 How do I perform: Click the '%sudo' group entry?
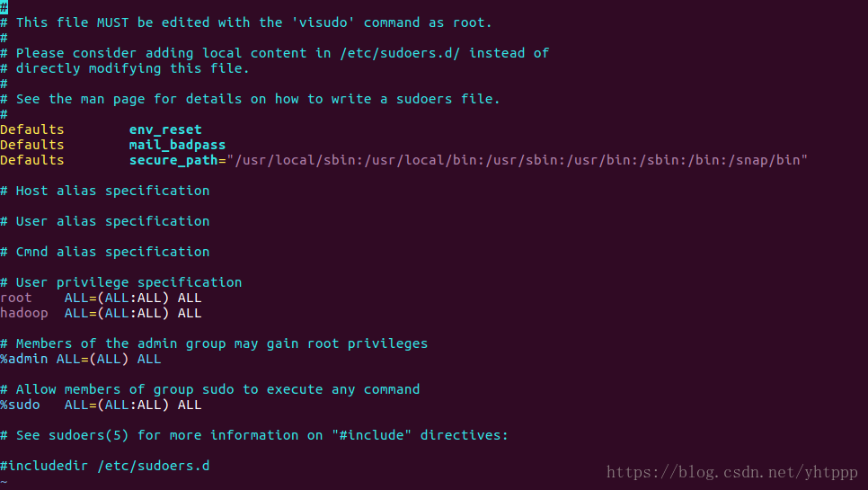[20, 405]
